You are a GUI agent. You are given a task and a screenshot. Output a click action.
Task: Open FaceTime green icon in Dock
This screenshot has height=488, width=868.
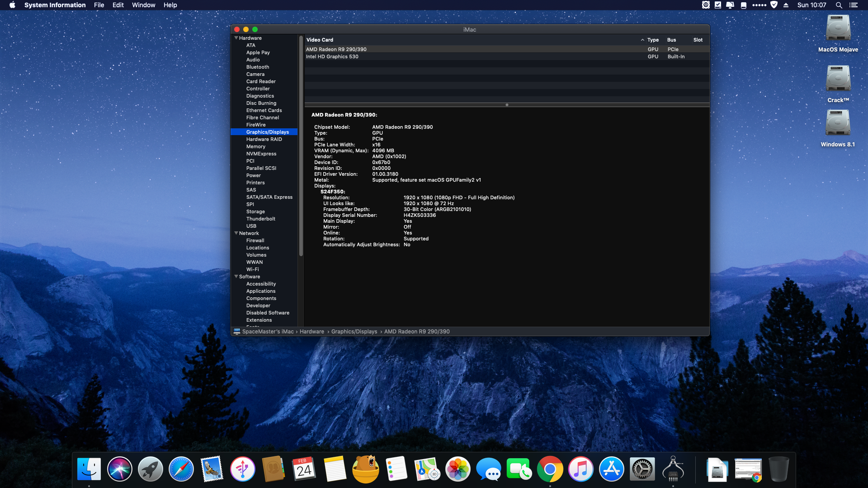519,469
